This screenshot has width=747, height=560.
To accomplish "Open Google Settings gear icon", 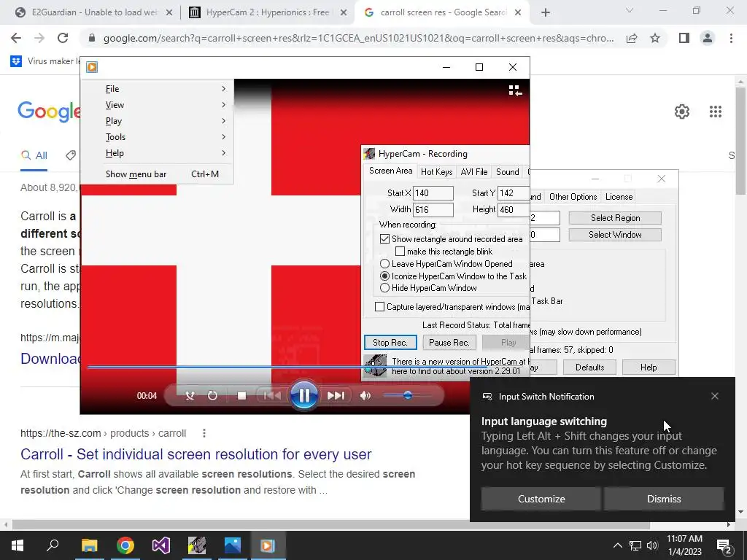I will (682, 112).
